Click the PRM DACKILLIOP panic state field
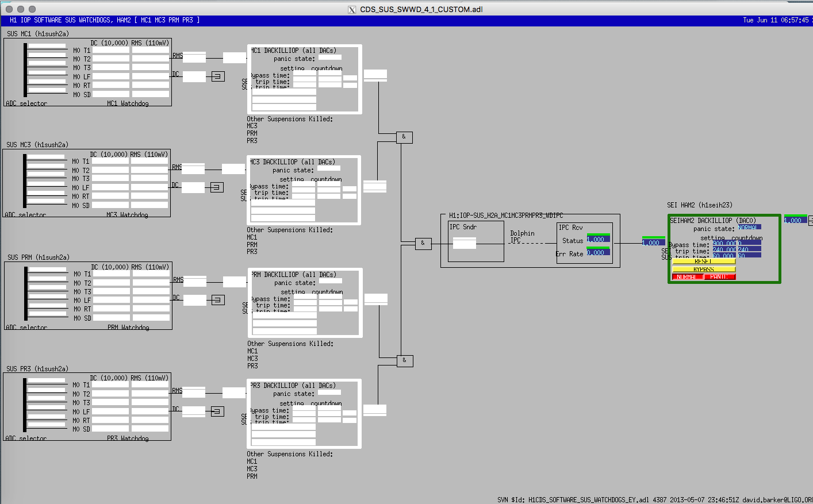This screenshot has width=813, height=504. coord(331,281)
